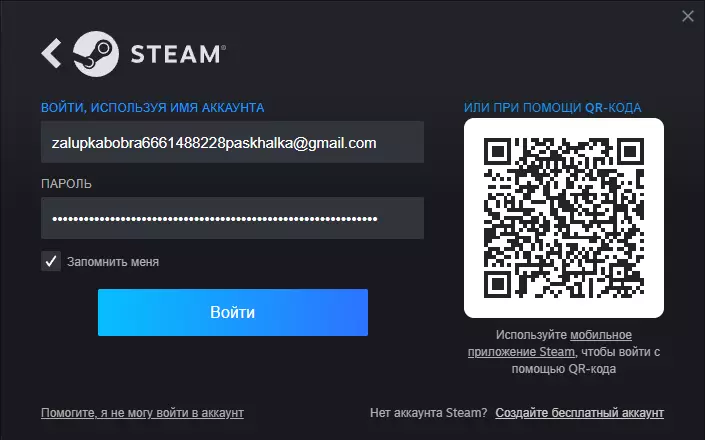Sign in with the Войти button
The image size is (705, 440).
click(x=233, y=312)
